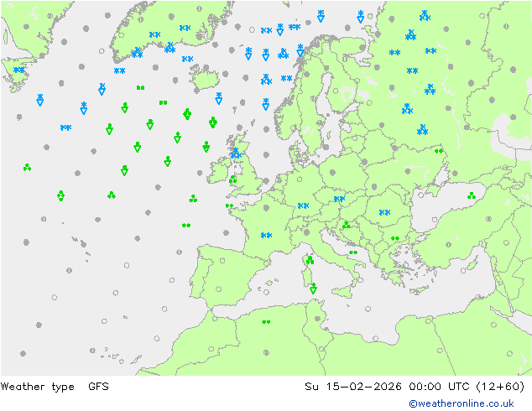Click the snow symbol over France

[266, 235]
